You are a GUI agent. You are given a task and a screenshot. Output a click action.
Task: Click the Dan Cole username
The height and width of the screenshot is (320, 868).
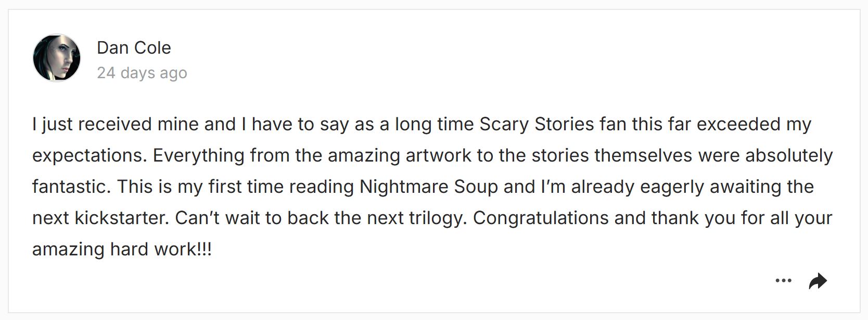[134, 48]
